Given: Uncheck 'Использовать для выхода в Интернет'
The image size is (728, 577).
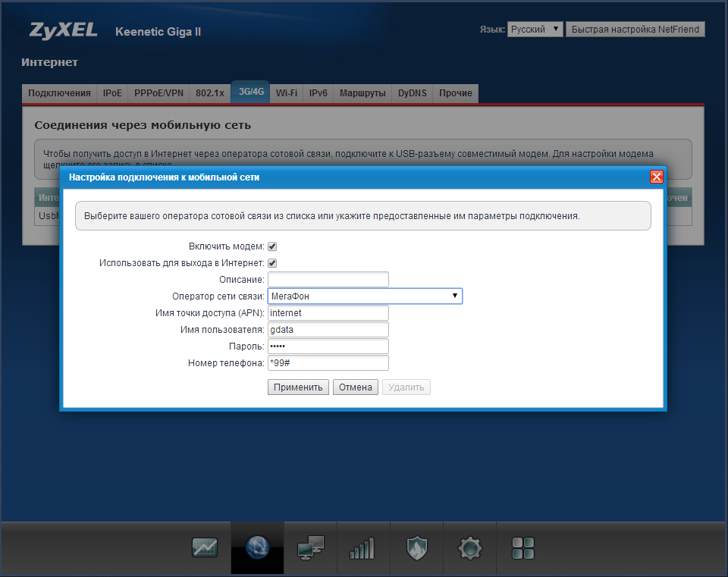Looking at the screenshot, I should (x=272, y=263).
